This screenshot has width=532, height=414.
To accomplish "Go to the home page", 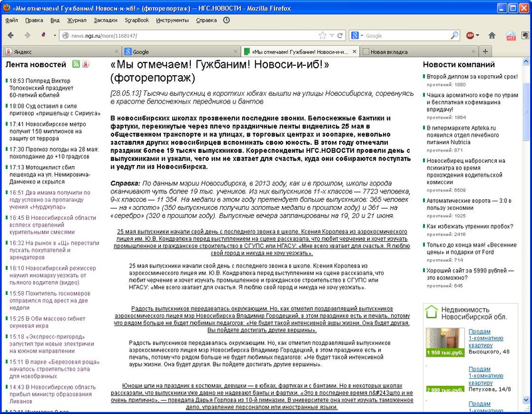I will tap(492, 35).
